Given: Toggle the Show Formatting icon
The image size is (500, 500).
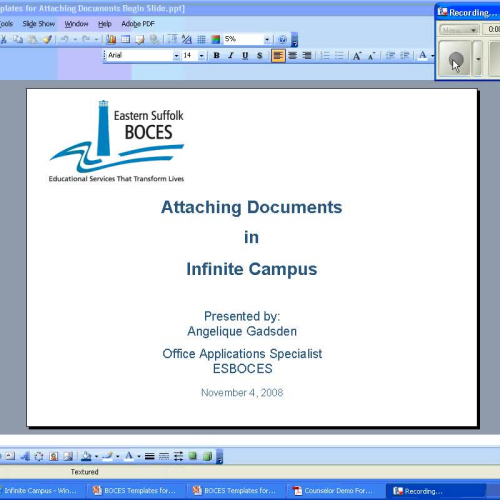Looking at the screenshot, I should [x=187, y=40].
